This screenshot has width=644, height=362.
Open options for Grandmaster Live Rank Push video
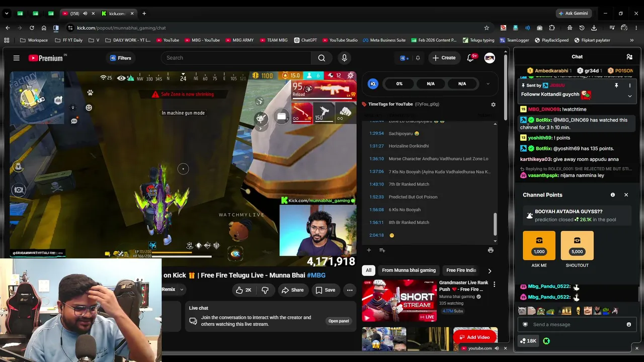coord(494,285)
